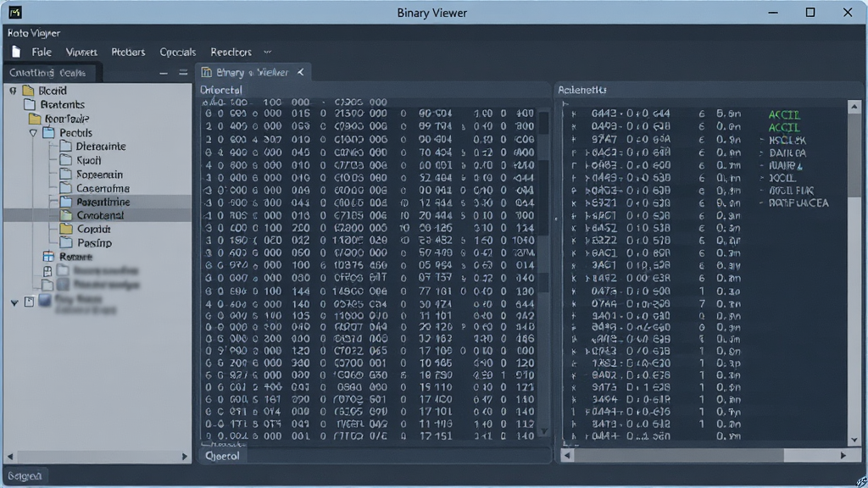Screen dimensions: 868x488
Task: Select the Brantantls item
Action: point(63,104)
